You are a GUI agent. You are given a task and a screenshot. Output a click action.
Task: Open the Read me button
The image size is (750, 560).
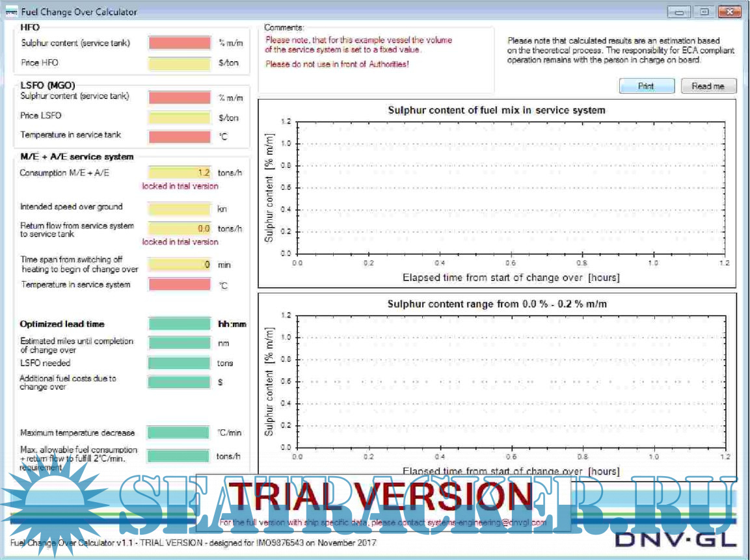708,86
